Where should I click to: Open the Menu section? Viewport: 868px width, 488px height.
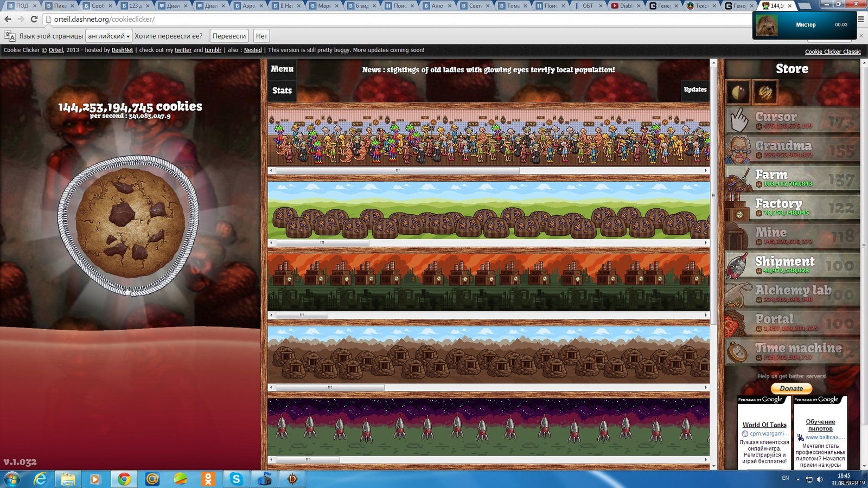coord(282,69)
